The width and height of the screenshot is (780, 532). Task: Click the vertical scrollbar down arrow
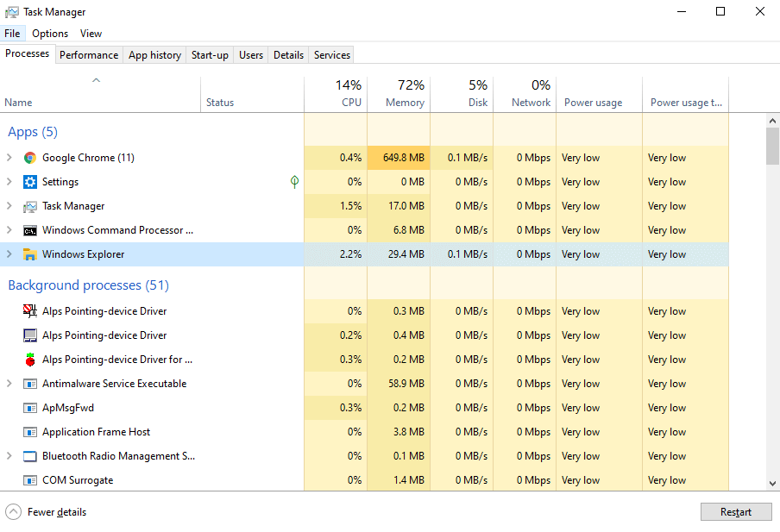click(773, 483)
